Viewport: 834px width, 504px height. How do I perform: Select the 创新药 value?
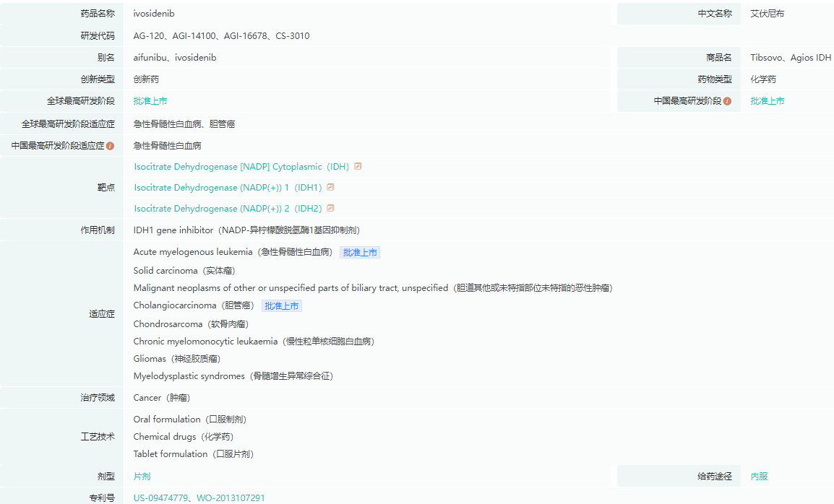coord(146,79)
